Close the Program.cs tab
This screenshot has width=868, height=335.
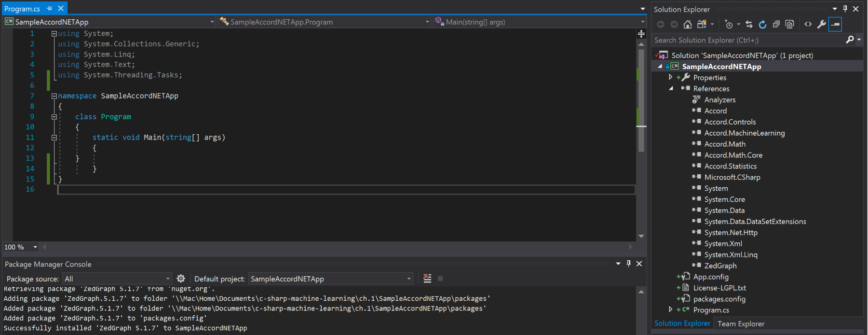61,9
